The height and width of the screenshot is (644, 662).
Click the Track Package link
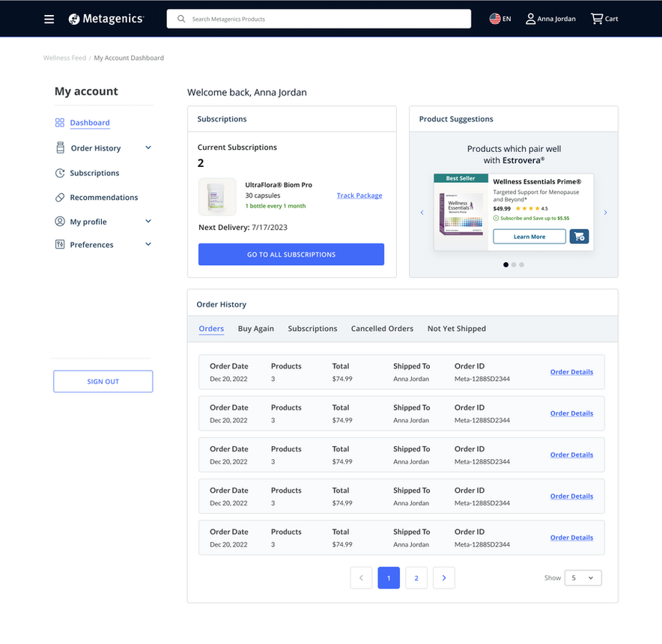point(359,195)
